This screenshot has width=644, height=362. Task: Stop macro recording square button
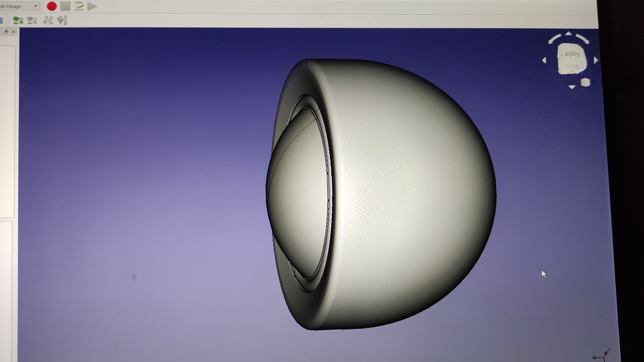(x=65, y=6)
